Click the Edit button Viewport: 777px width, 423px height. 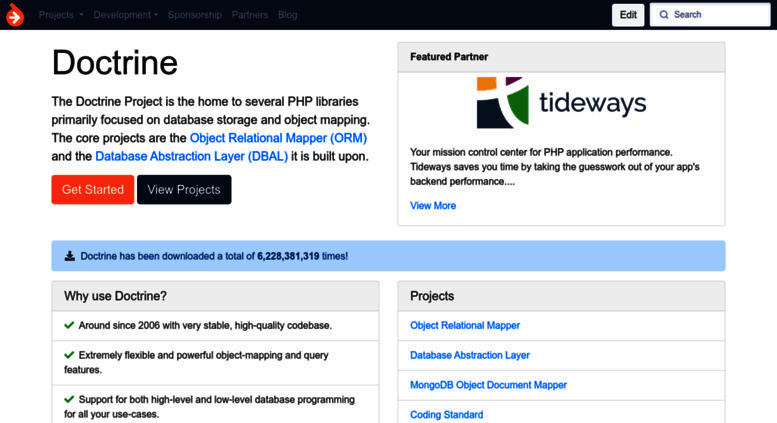[628, 15]
